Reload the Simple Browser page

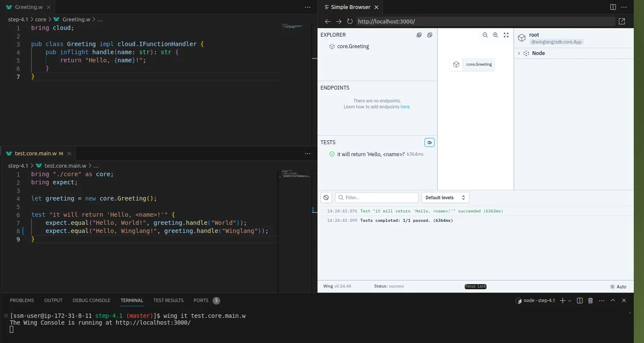point(350,21)
